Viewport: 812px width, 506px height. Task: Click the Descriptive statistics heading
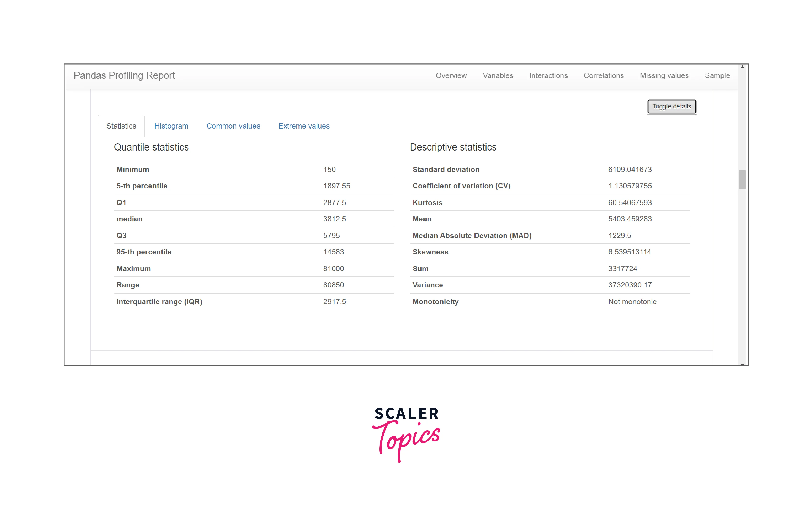tap(453, 147)
